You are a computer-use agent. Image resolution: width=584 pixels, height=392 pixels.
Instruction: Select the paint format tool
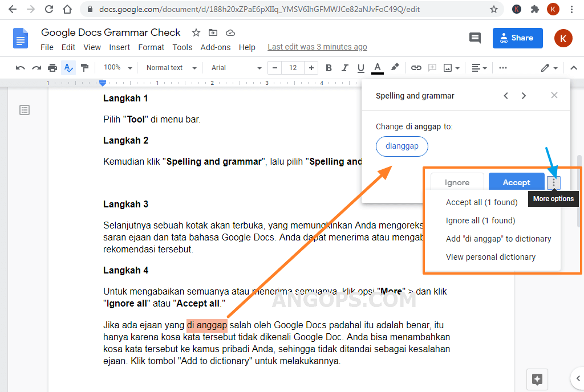pos(85,68)
